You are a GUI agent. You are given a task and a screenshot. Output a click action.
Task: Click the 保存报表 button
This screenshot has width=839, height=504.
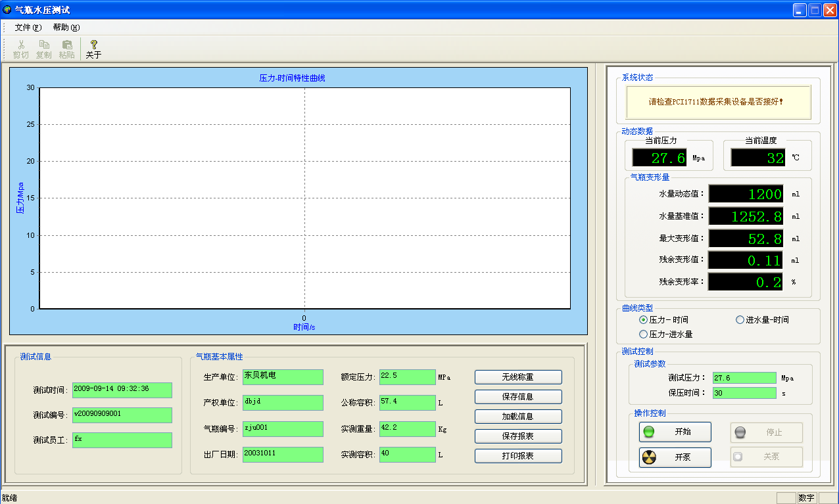[518, 436]
